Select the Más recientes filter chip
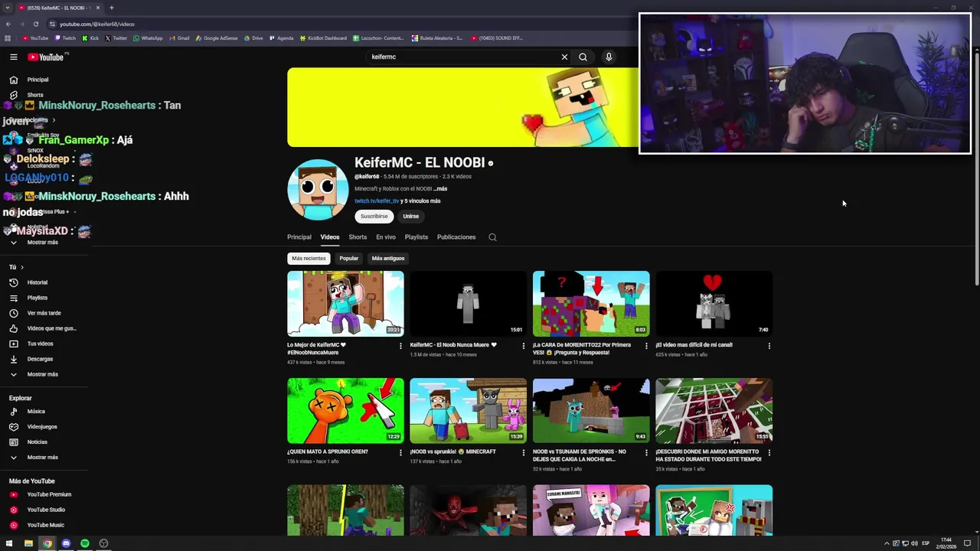This screenshot has height=551, width=980. tap(309, 259)
